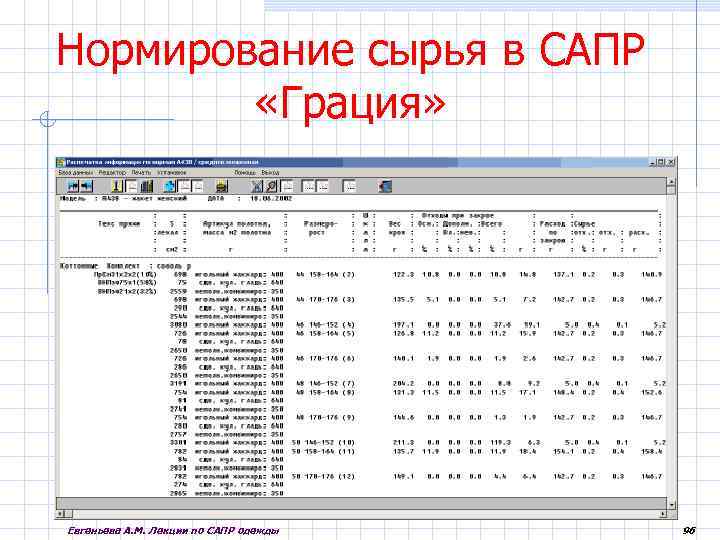Click the 'Текс пряжи' column header
Screen dimensions: 720x540
119,224
